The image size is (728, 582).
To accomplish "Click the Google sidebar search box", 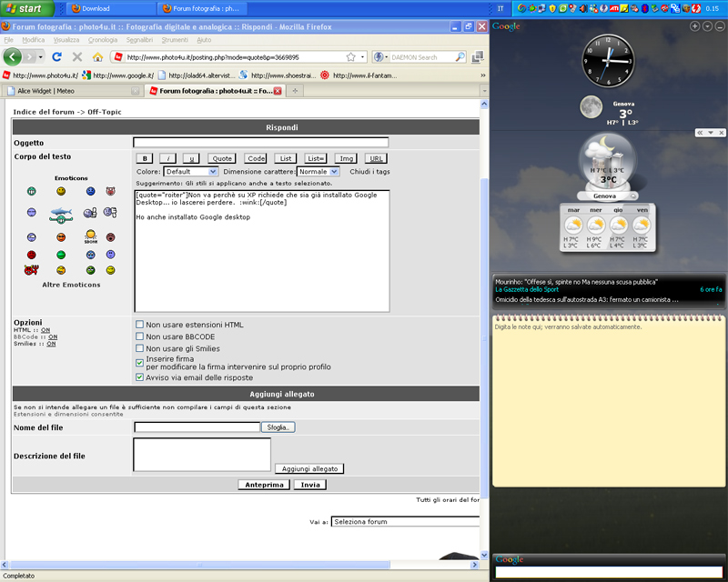I will tap(608, 572).
